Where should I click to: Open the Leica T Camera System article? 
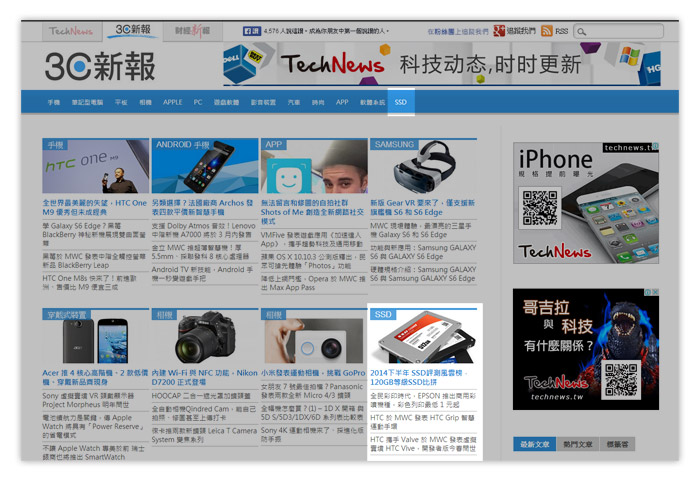(x=204, y=435)
